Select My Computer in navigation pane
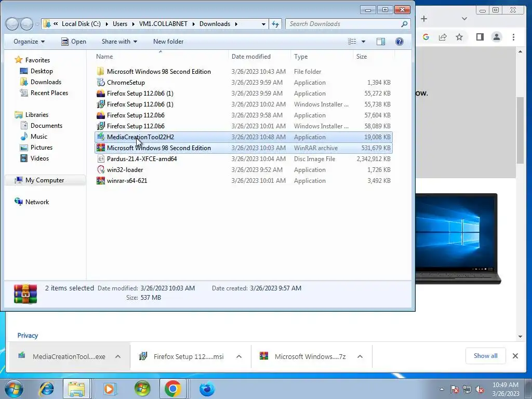This screenshot has width=532, height=399. click(45, 180)
